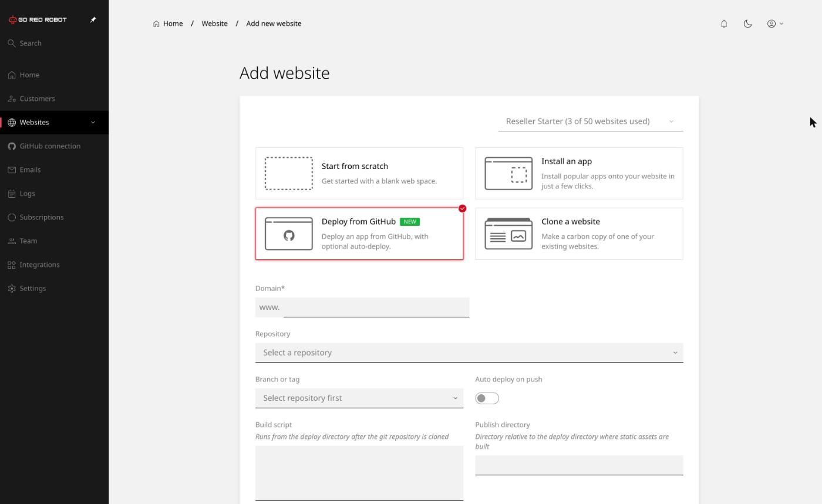Open the Integrations sidebar link
Viewport: 822px width, 504px height.
[x=54, y=265]
